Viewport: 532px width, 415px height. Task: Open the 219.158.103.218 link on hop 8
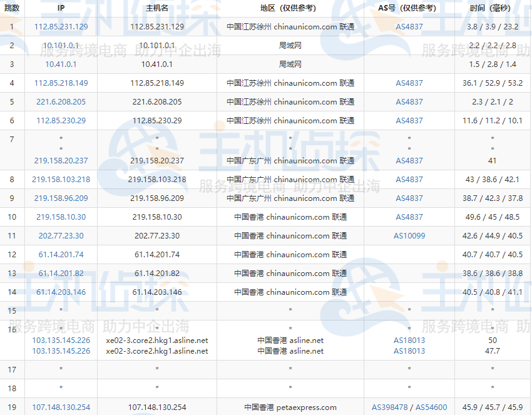61,180
